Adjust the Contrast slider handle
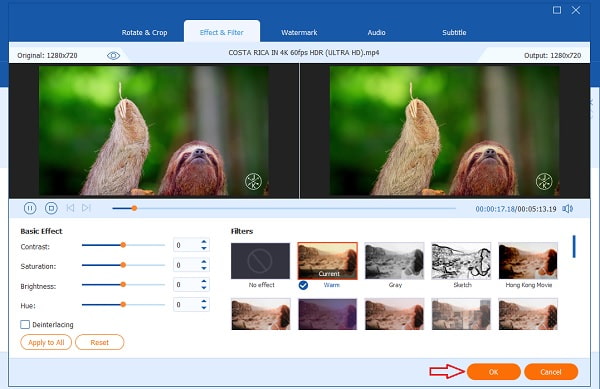 123,245
